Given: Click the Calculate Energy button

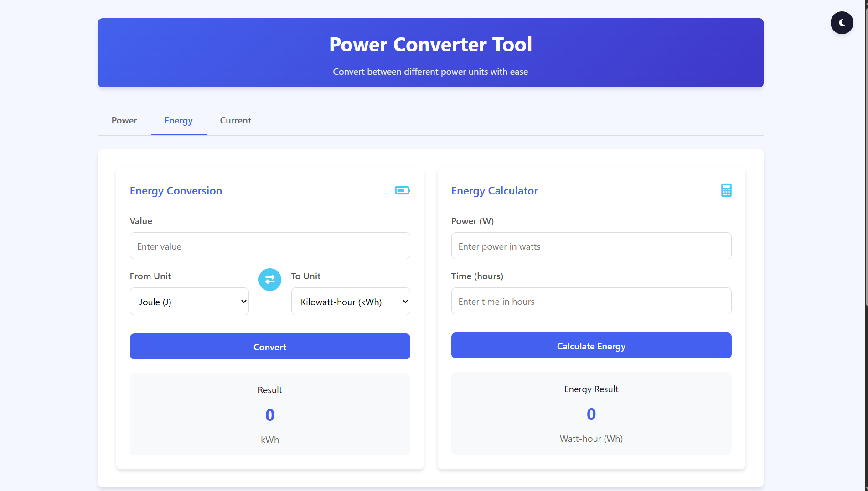Looking at the screenshot, I should (x=591, y=346).
